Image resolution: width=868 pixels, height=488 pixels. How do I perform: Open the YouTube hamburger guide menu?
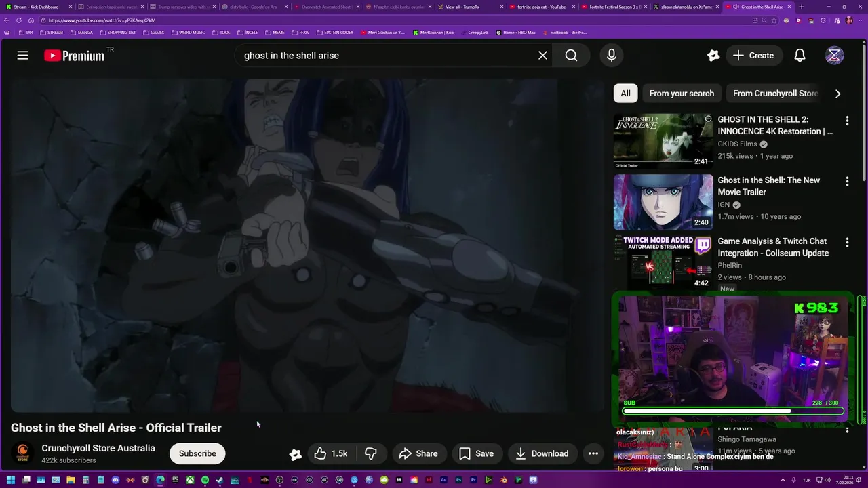click(22, 56)
